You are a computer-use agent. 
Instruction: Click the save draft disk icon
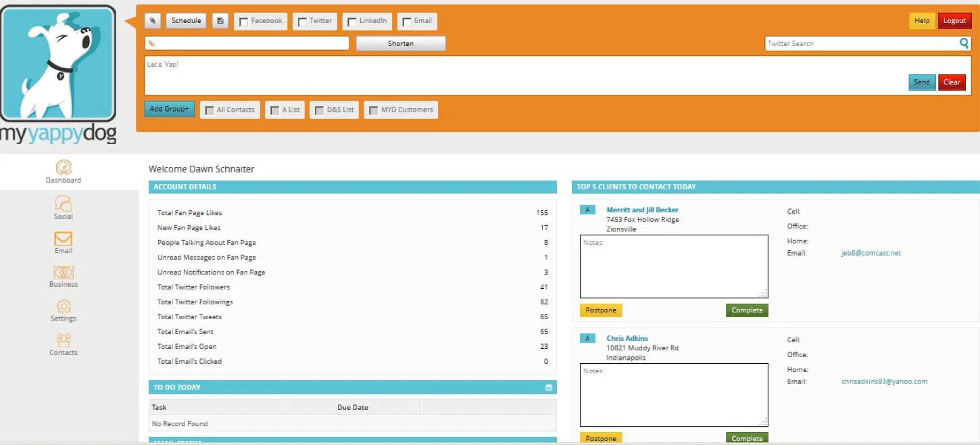(x=220, y=21)
